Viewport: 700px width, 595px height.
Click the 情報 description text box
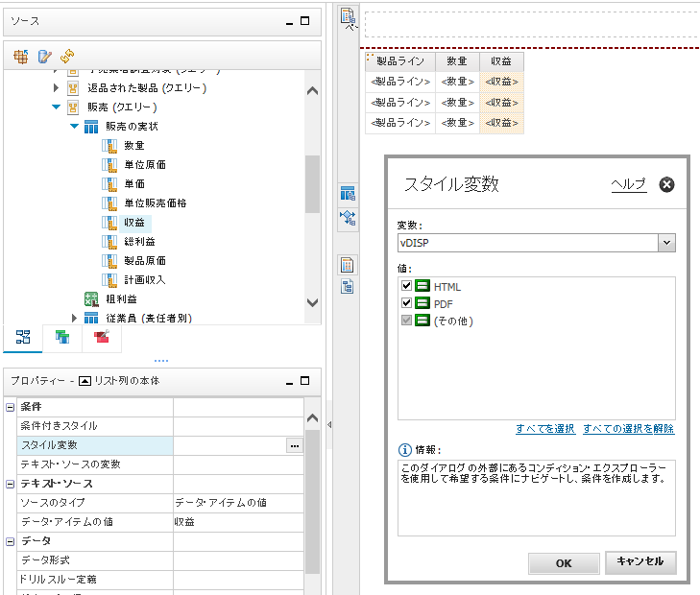coord(536,498)
